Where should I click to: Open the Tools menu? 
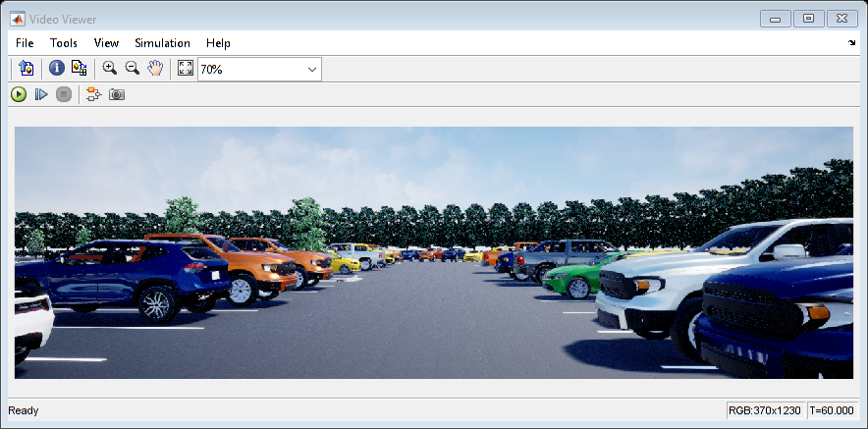(x=63, y=43)
